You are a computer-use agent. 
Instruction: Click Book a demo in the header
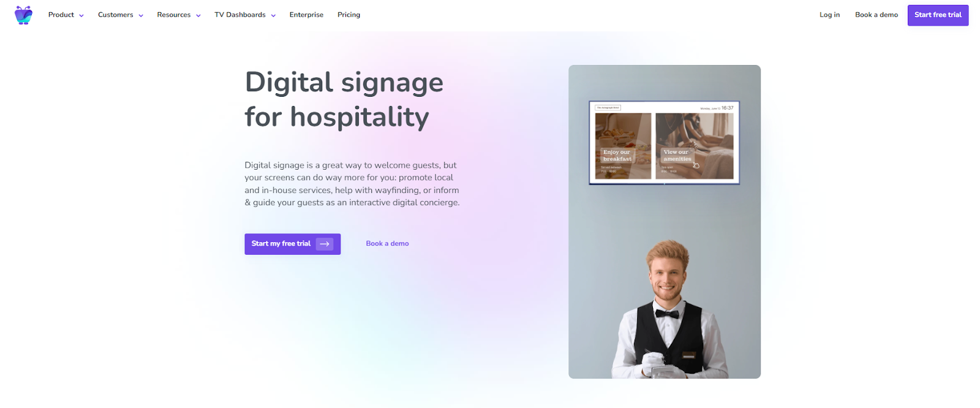coord(876,15)
